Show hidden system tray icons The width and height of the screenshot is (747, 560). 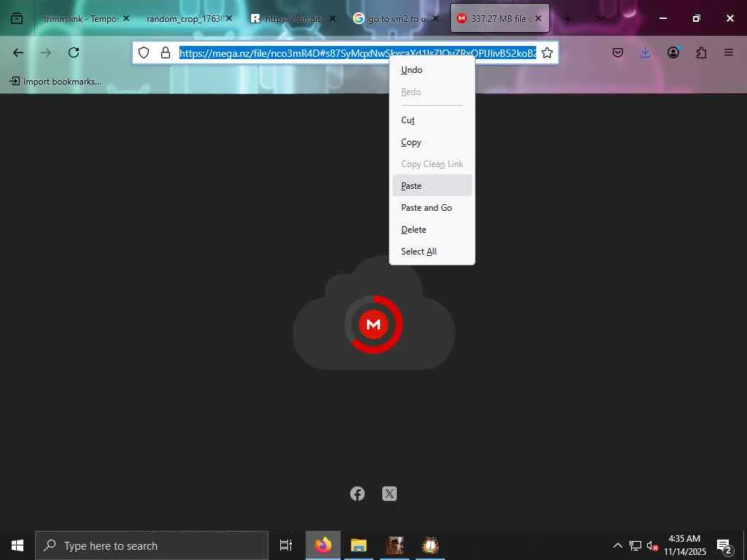pyautogui.click(x=617, y=545)
